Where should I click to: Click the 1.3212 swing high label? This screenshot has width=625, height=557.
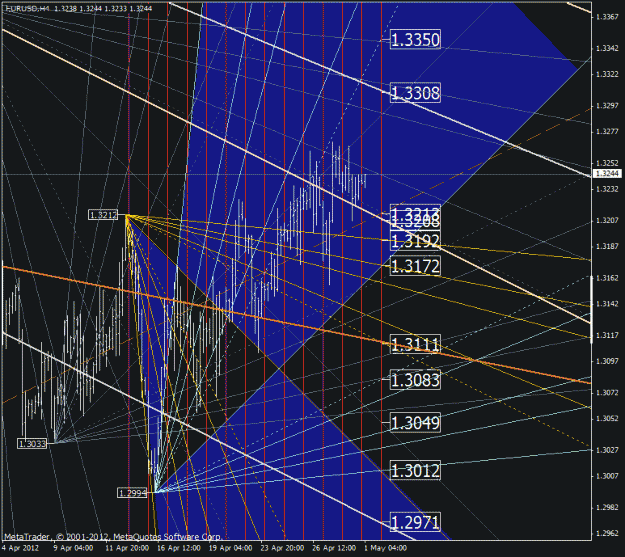point(103,215)
